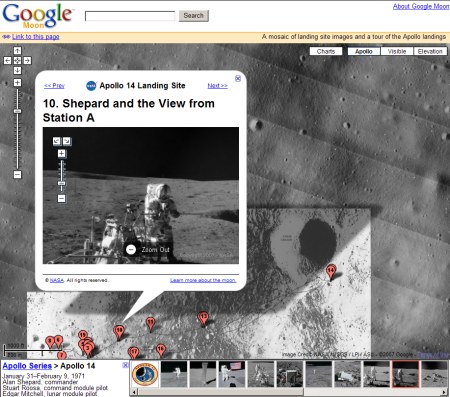Click the photo top-left corner arrow

coord(57,141)
